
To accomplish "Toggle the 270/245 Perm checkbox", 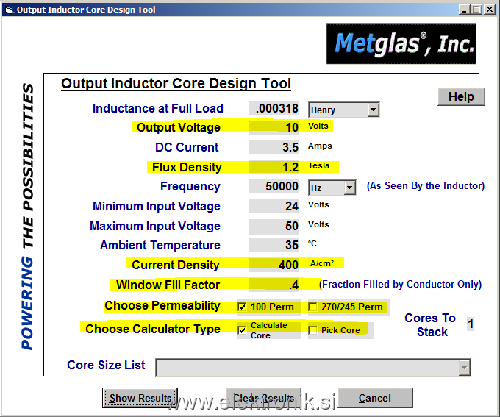I will [313, 307].
